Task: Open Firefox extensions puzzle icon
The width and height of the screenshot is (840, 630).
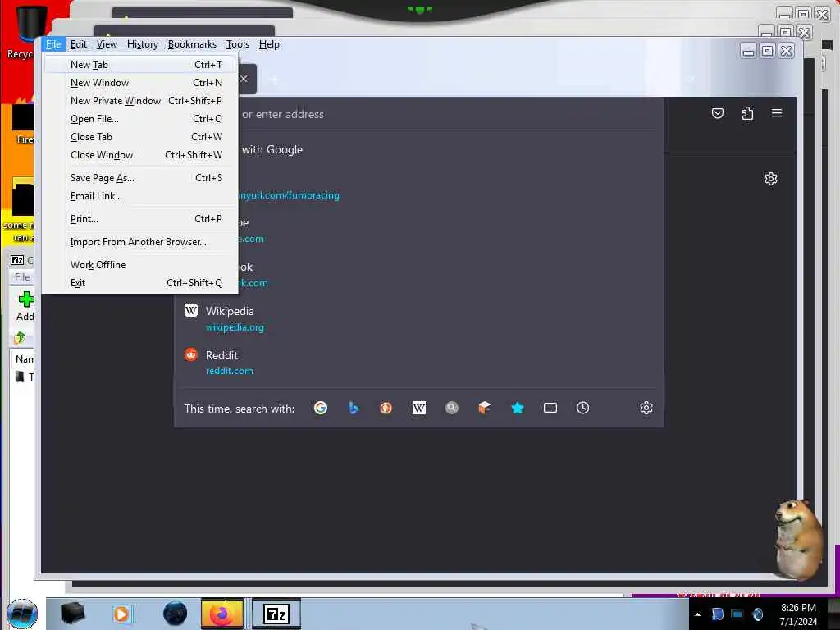Action: tap(747, 113)
